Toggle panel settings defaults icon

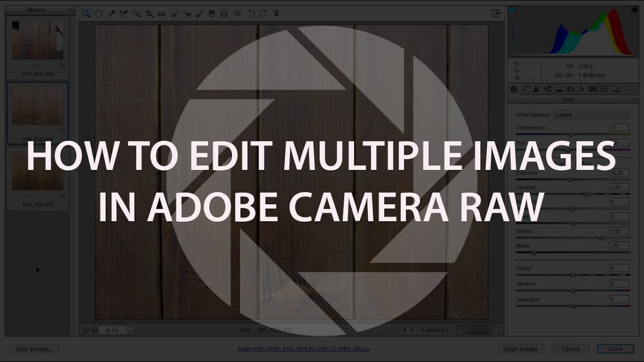(x=498, y=330)
